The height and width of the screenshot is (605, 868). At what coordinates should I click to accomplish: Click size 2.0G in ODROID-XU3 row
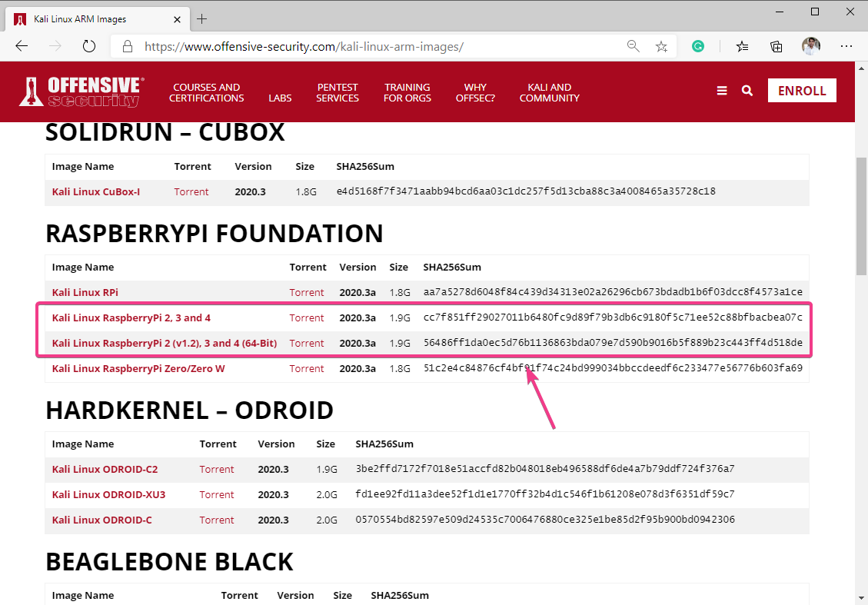(327, 495)
